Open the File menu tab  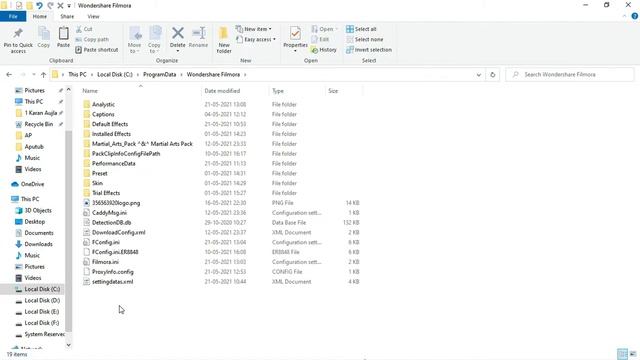[x=13, y=16]
